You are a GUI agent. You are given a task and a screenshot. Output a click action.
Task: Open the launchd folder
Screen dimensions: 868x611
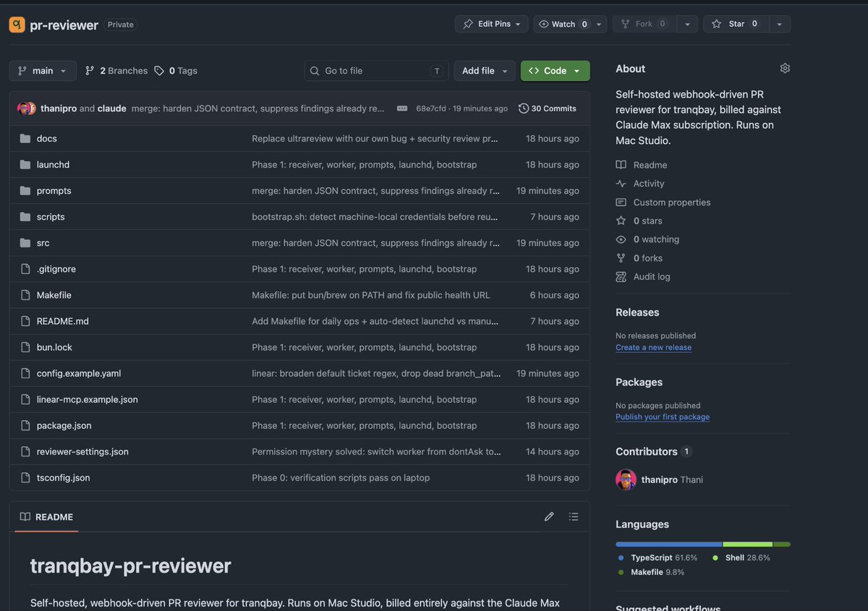coord(53,165)
